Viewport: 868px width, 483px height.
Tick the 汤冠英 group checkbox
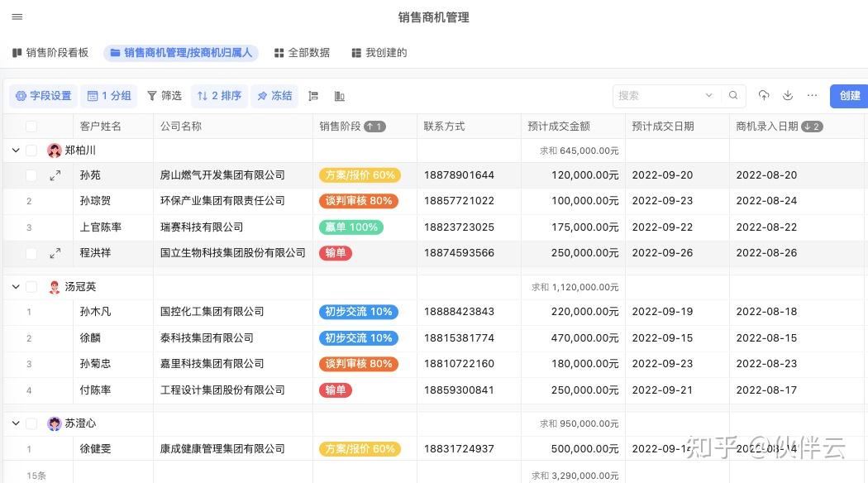[x=31, y=286]
